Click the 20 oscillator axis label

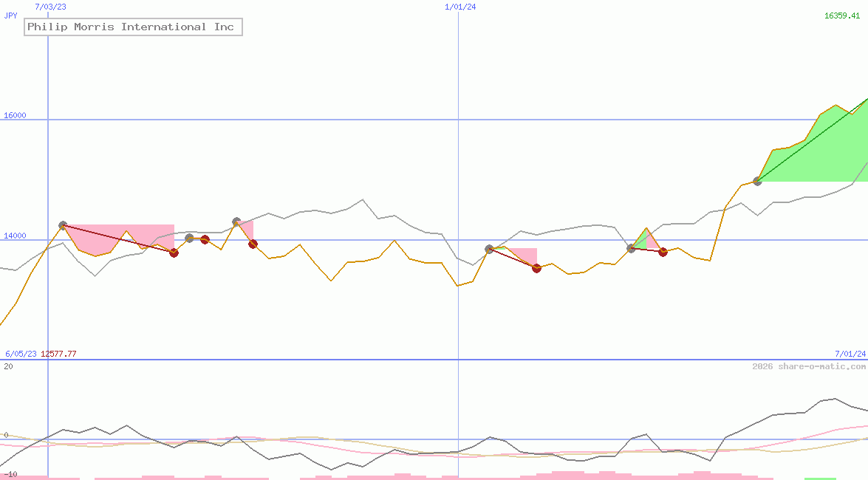pyautogui.click(x=8, y=366)
